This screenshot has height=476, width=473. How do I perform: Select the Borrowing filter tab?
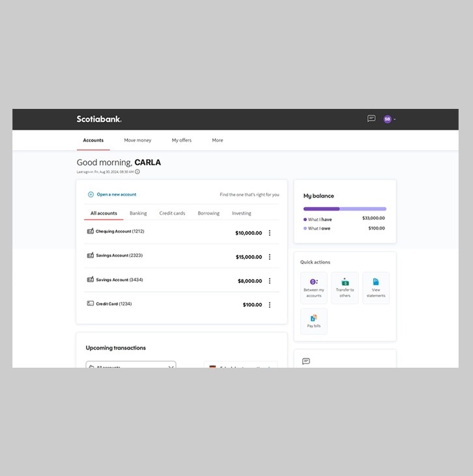208,213
